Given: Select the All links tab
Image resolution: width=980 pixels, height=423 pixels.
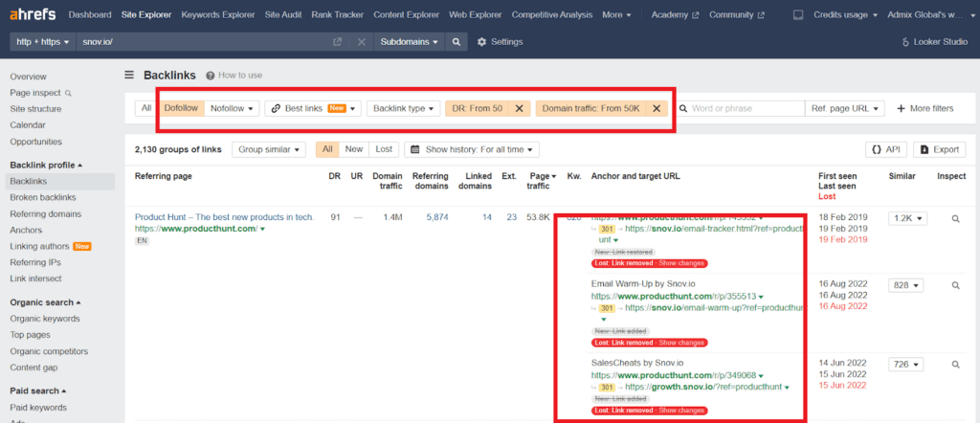Looking at the screenshot, I should tap(327, 149).
